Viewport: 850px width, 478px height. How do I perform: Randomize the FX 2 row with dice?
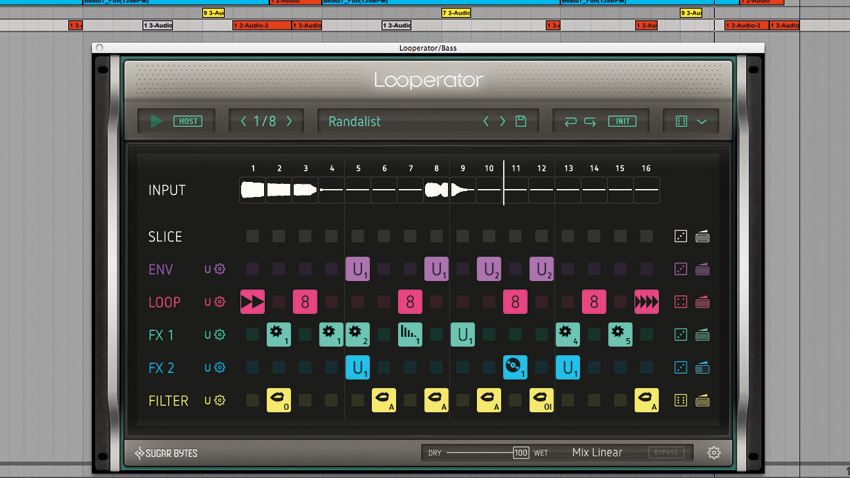tap(680, 367)
